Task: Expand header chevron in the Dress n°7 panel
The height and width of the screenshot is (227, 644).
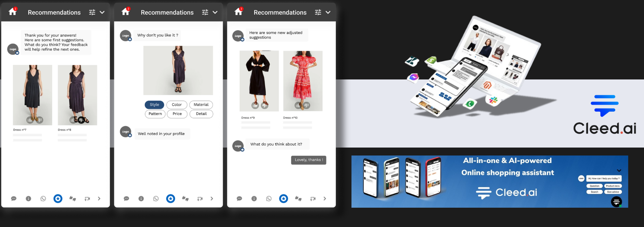Action: pyautogui.click(x=102, y=12)
